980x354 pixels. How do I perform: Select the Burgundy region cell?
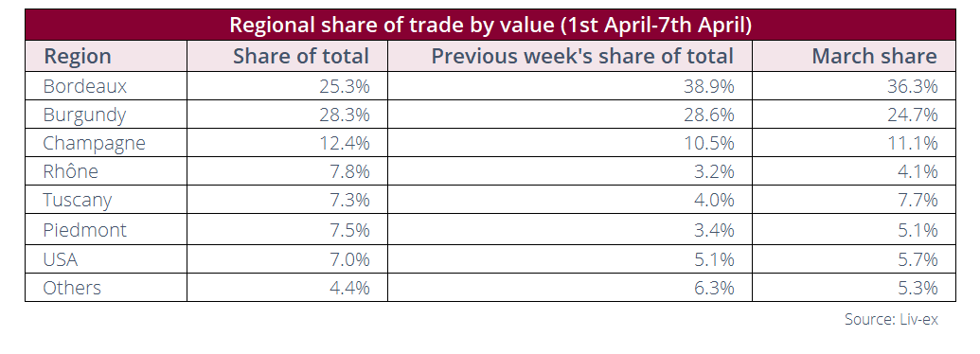[84, 115]
